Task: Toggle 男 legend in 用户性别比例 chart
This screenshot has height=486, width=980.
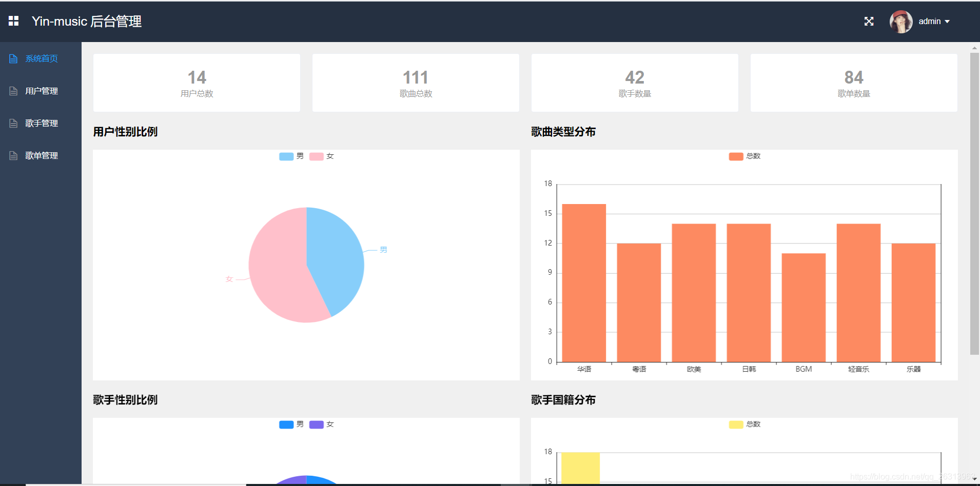Action: click(x=291, y=156)
